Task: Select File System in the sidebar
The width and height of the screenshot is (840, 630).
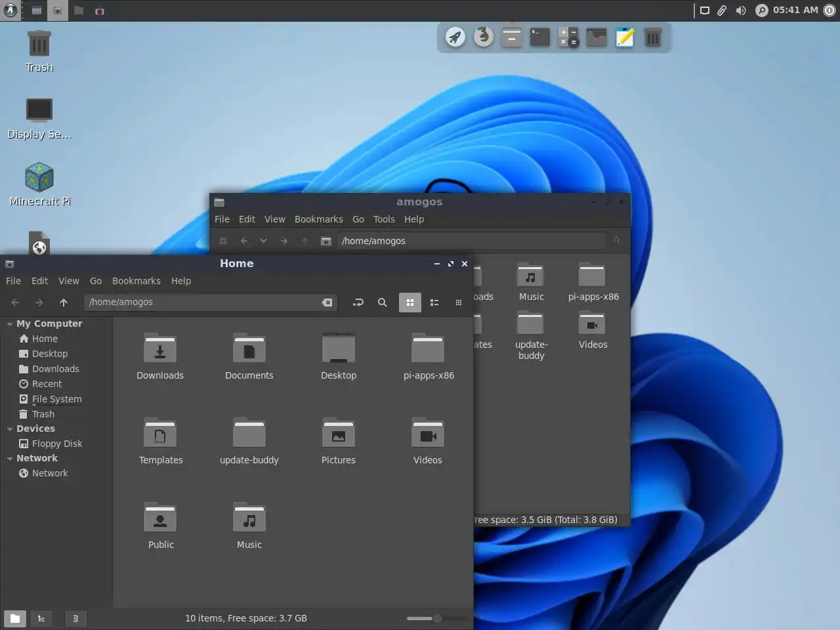Action: (56, 399)
